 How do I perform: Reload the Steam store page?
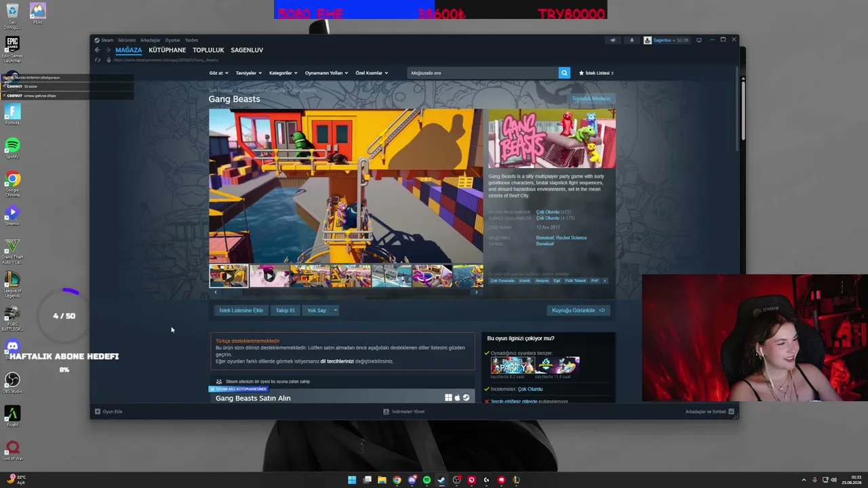(x=98, y=60)
